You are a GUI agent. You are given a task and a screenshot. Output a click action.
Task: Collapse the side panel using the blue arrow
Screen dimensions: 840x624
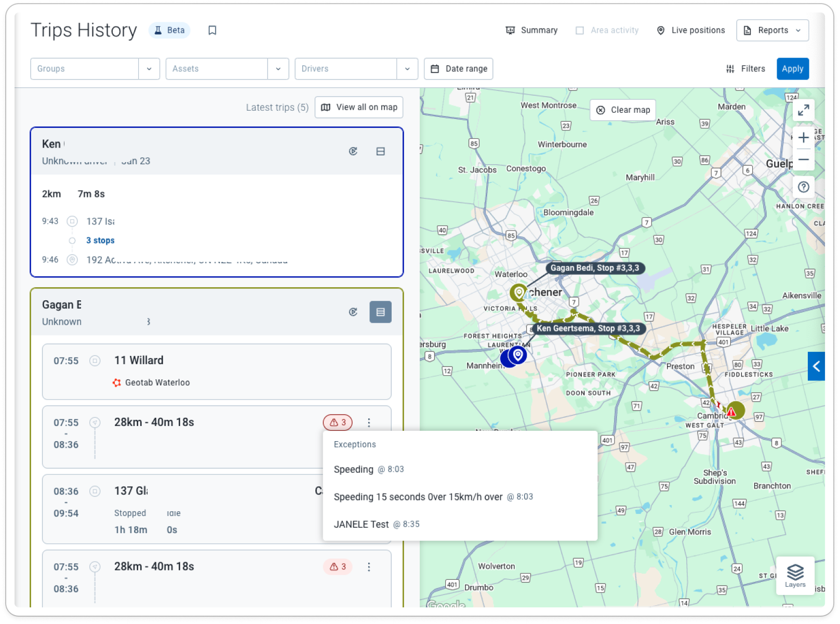tap(816, 366)
